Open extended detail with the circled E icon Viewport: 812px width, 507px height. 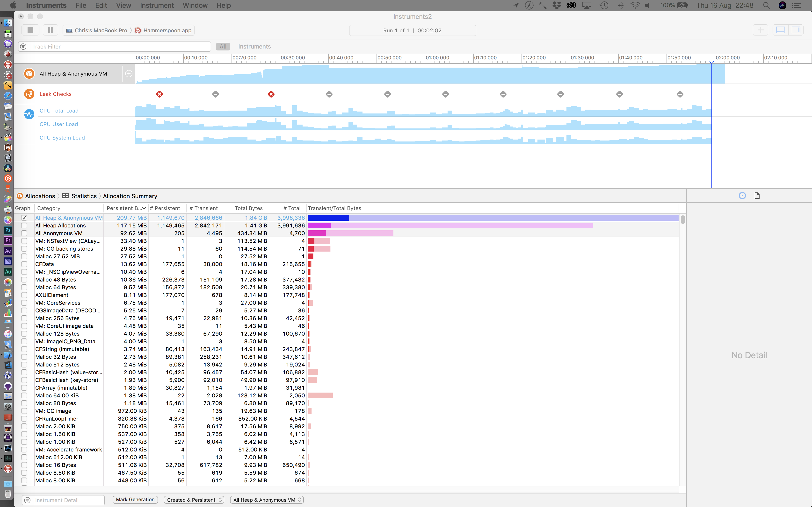(742, 196)
